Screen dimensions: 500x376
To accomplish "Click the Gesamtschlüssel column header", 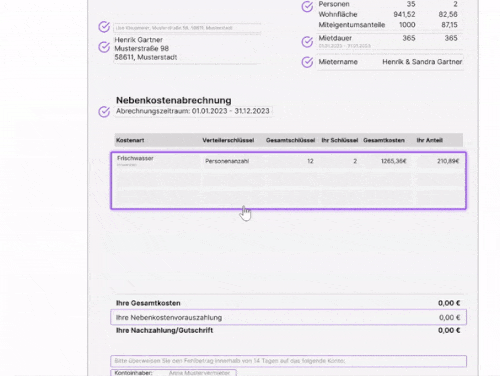I will coord(290,140).
